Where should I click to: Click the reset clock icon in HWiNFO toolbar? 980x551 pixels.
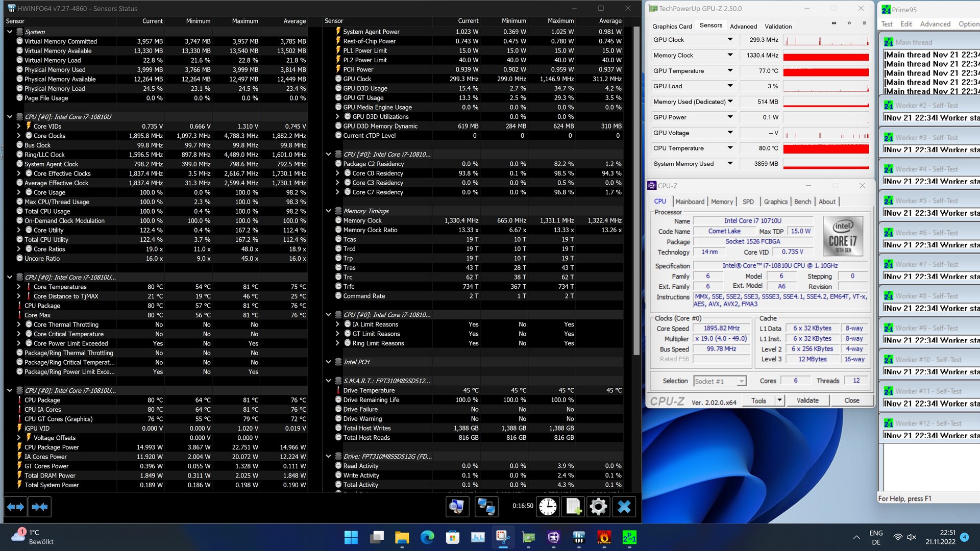(548, 507)
